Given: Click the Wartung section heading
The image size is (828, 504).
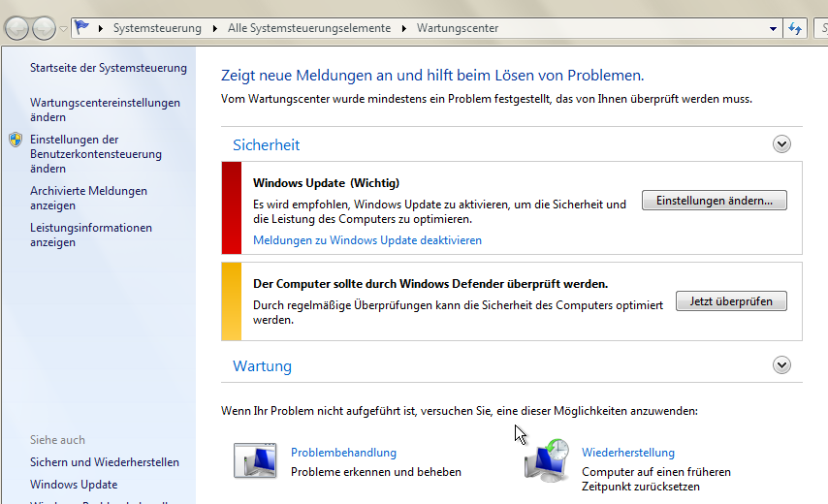Looking at the screenshot, I should [x=262, y=365].
